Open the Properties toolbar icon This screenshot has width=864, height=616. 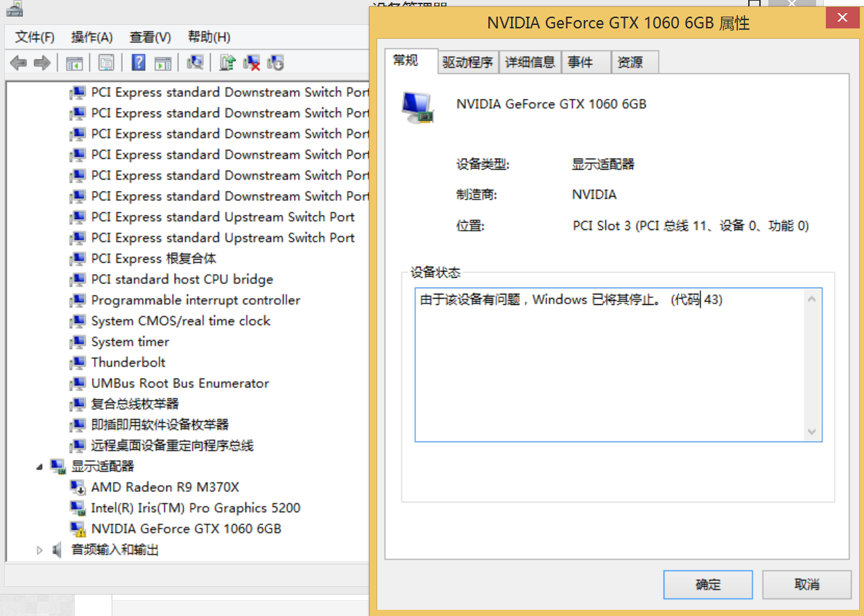106,63
